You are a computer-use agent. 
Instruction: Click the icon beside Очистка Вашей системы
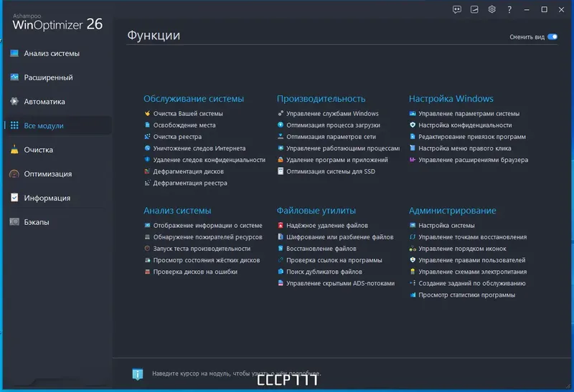click(x=147, y=113)
